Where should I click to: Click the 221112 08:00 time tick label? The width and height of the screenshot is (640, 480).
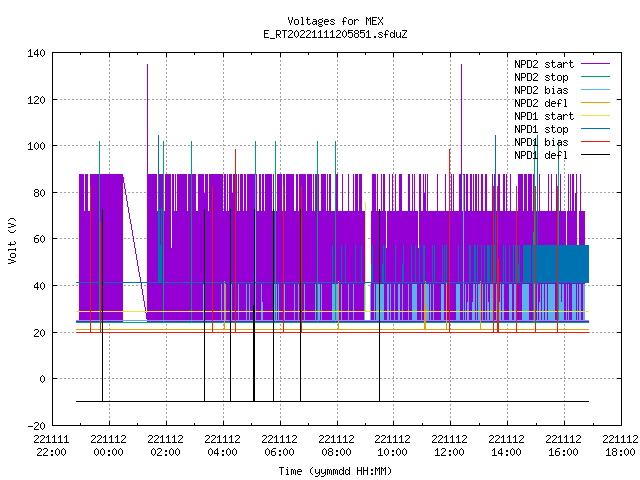[x=336, y=446]
